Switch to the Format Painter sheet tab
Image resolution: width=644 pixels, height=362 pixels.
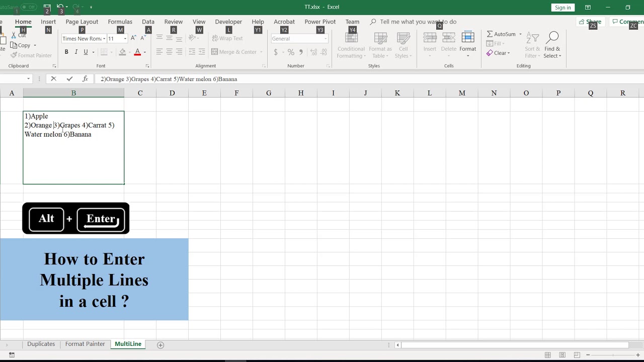point(85,344)
